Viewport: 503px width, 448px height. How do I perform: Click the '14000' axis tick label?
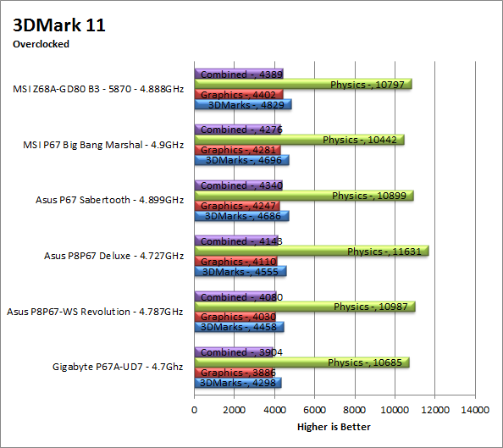pyautogui.click(x=475, y=410)
